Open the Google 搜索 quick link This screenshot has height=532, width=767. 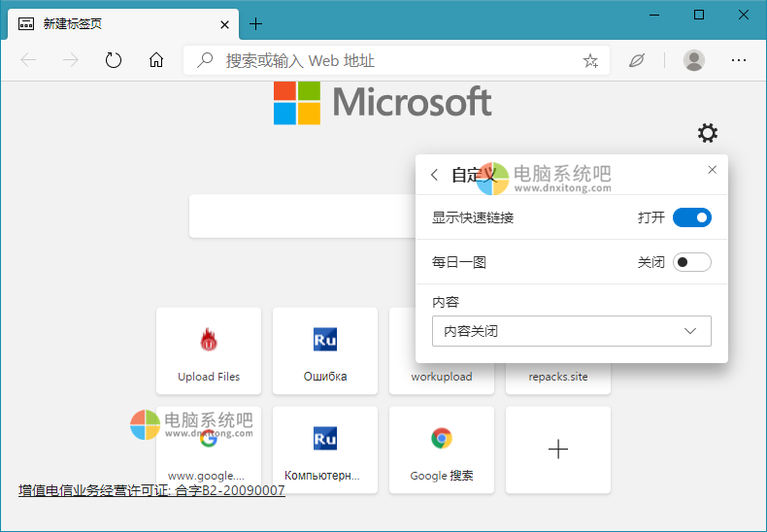pyautogui.click(x=441, y=449)
